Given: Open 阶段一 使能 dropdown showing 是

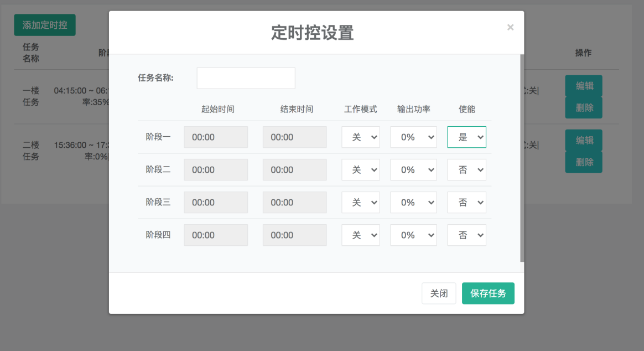Looking at the screenshot, I should [x=466, y=137].
